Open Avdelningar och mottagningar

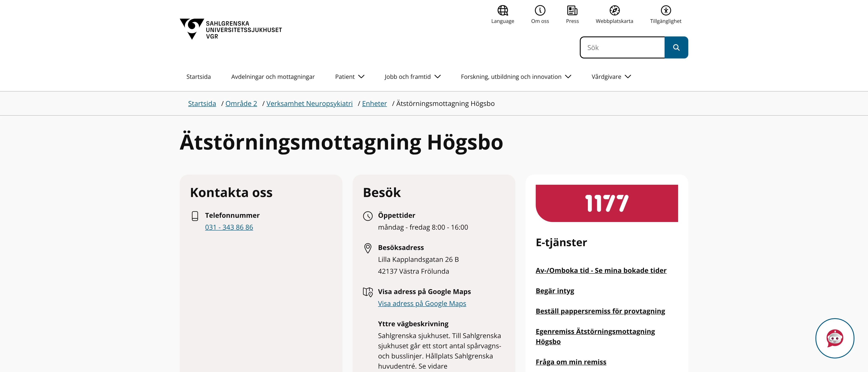(273, 77)
